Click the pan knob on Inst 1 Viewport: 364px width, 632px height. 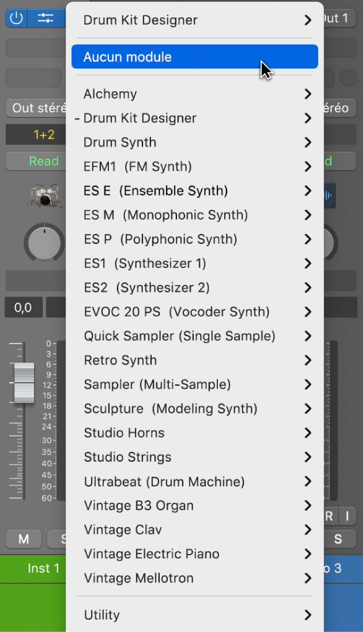(x=45, y=243)
